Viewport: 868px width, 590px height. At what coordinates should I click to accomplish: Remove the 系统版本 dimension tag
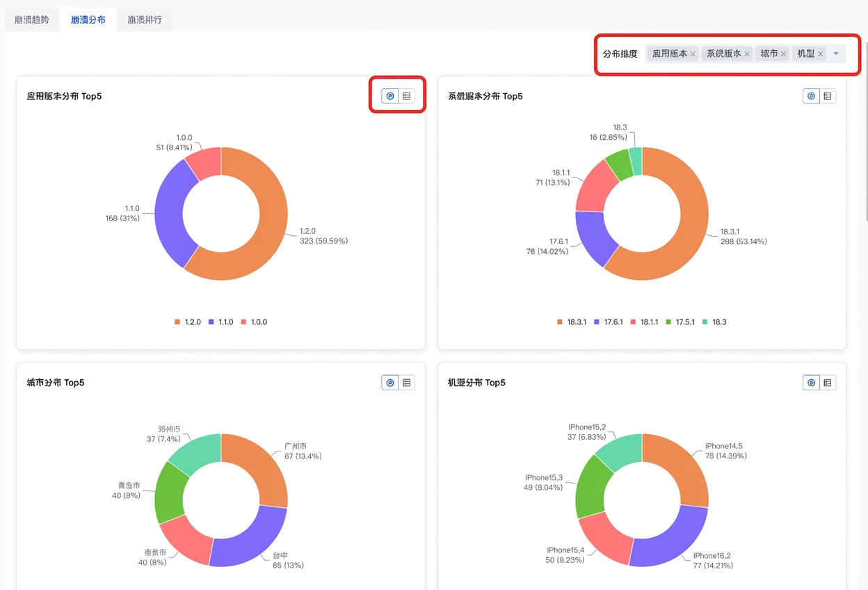[x=747, y=54]
